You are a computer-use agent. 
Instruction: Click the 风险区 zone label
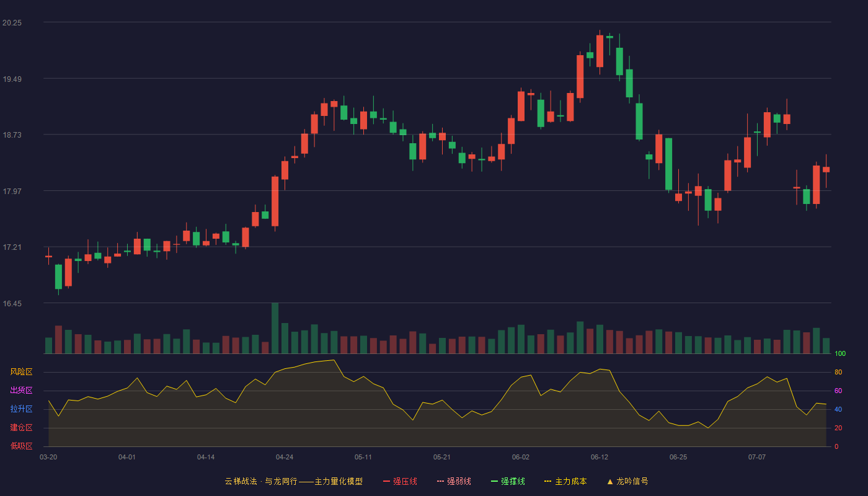tap(21, 372)
